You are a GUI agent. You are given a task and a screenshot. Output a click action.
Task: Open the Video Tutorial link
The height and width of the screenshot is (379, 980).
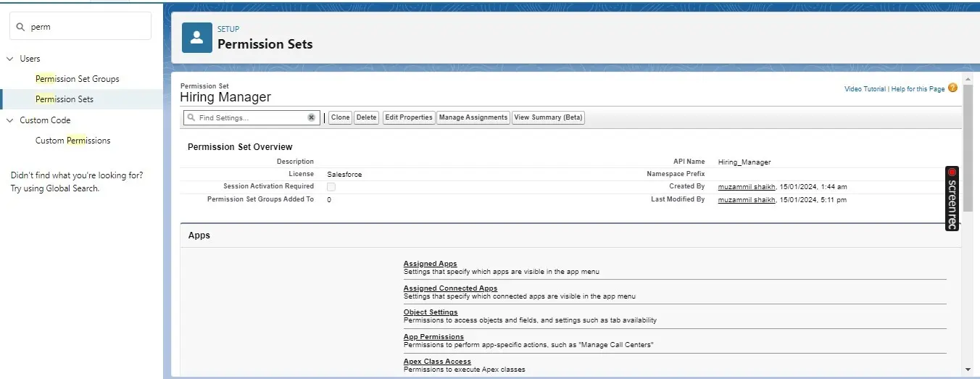(864, 89)
